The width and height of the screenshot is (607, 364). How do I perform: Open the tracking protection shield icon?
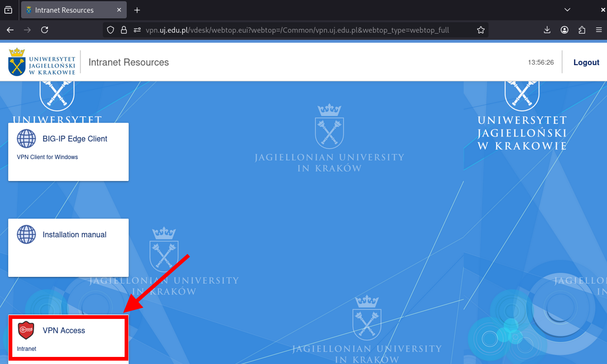click(110, 30)
